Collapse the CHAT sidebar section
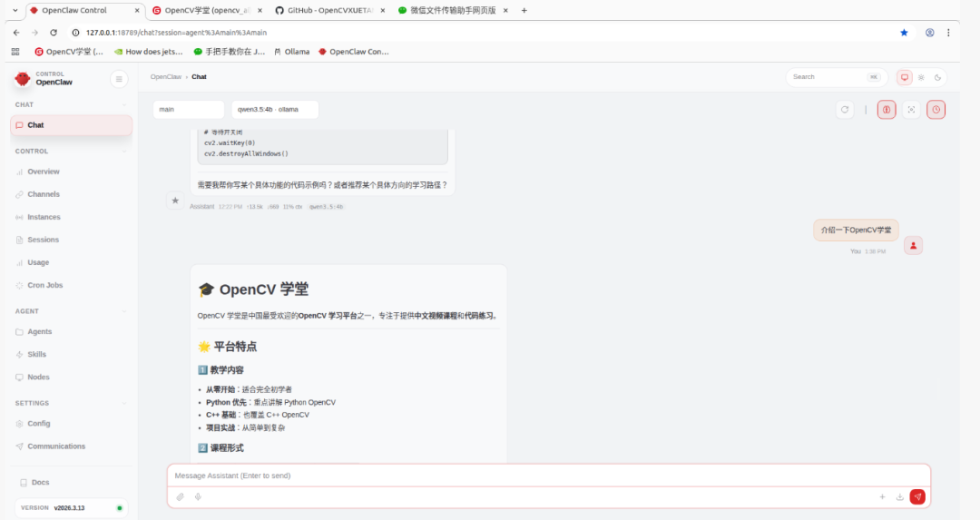This screenshot has width=980, height=520. pyautogui.click(x=70, y=105)
